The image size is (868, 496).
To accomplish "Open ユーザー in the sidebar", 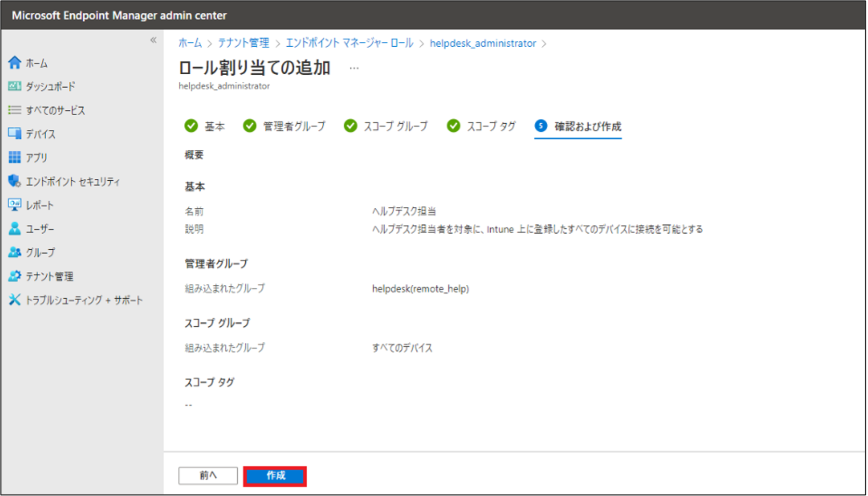I will (x=40, y=228).
